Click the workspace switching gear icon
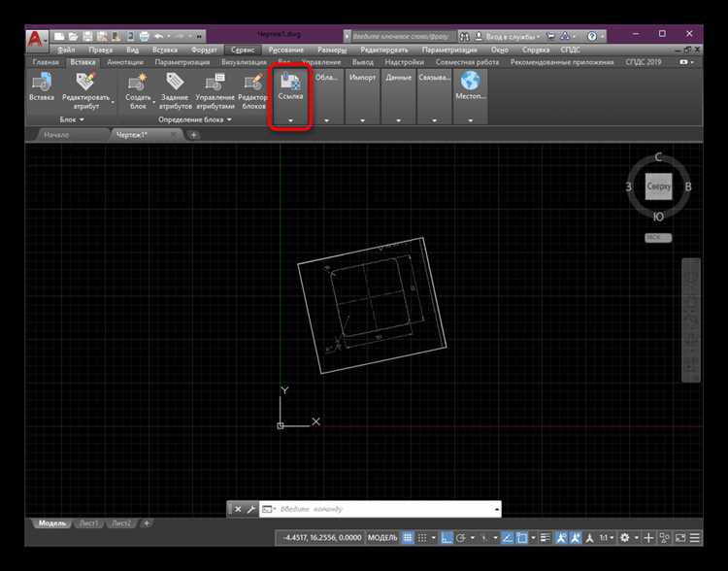728x571 pixels. (x=625, y=538)
